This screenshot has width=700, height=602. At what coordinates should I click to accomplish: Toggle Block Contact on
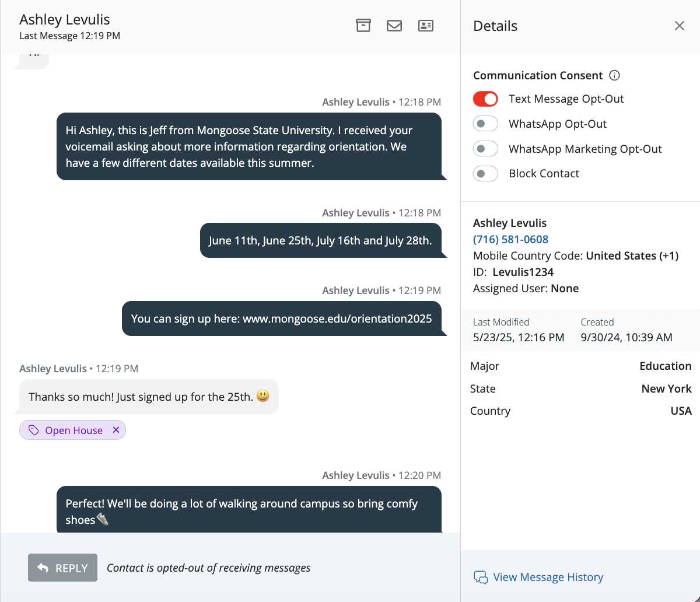click(485, 173)
